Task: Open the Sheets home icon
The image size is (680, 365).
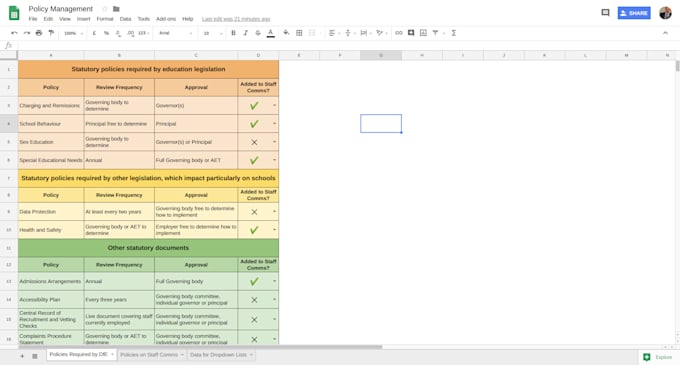Action: pyautogui.click(x=14, y=13)
